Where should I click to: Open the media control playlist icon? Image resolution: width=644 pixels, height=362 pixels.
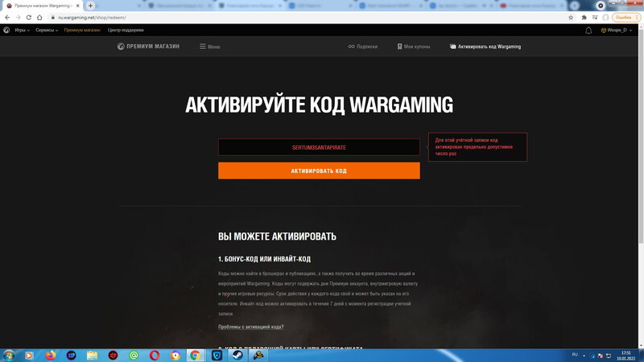pos(595,18)
